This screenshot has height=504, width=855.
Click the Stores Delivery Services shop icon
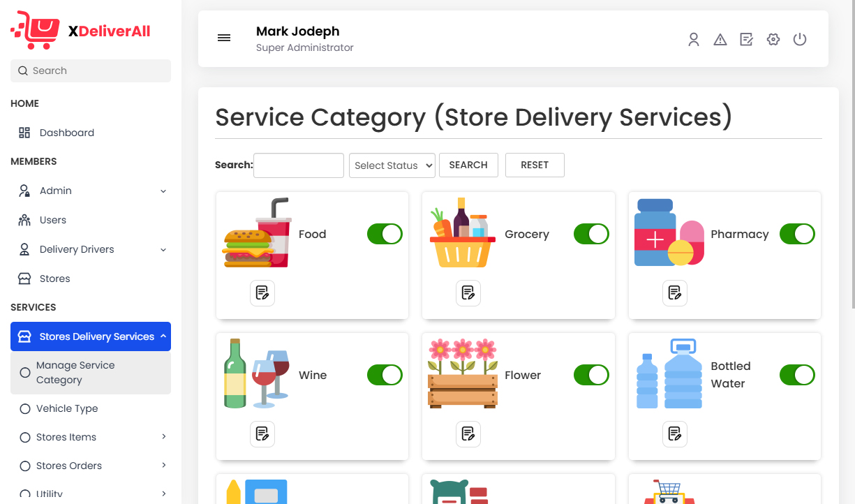(x=24, y=336)
